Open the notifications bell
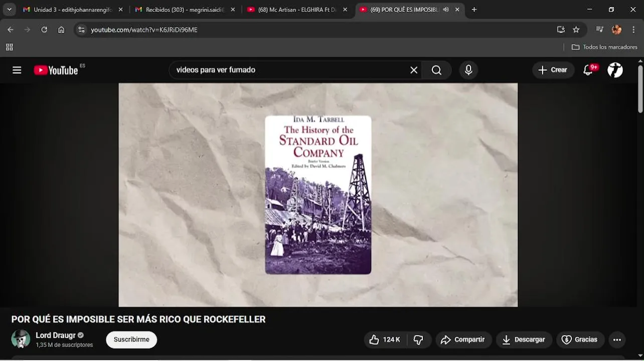The image size is (644, 361). (x=588, y=70)
